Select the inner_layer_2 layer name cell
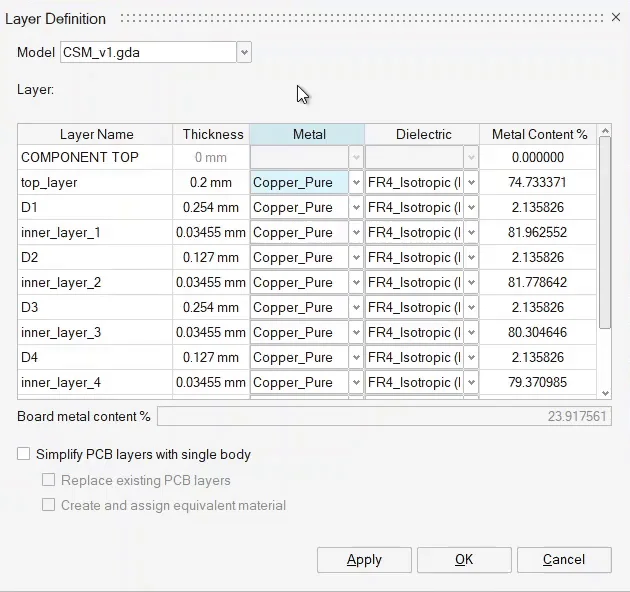 click(x=94, y=283)
